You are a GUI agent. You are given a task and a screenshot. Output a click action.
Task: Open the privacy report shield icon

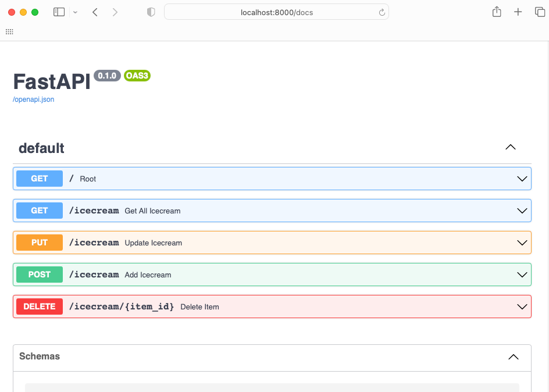pyautogui.click(x=151, y=12)
